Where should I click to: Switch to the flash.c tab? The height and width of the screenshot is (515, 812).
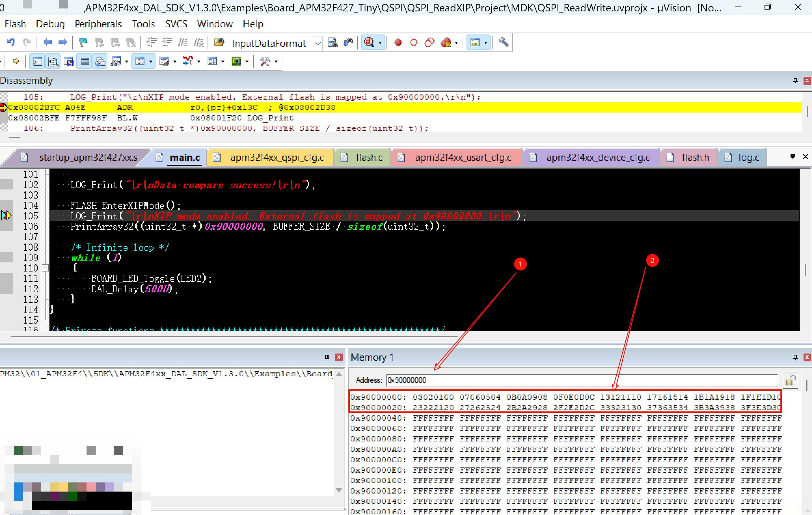[369, 158]
